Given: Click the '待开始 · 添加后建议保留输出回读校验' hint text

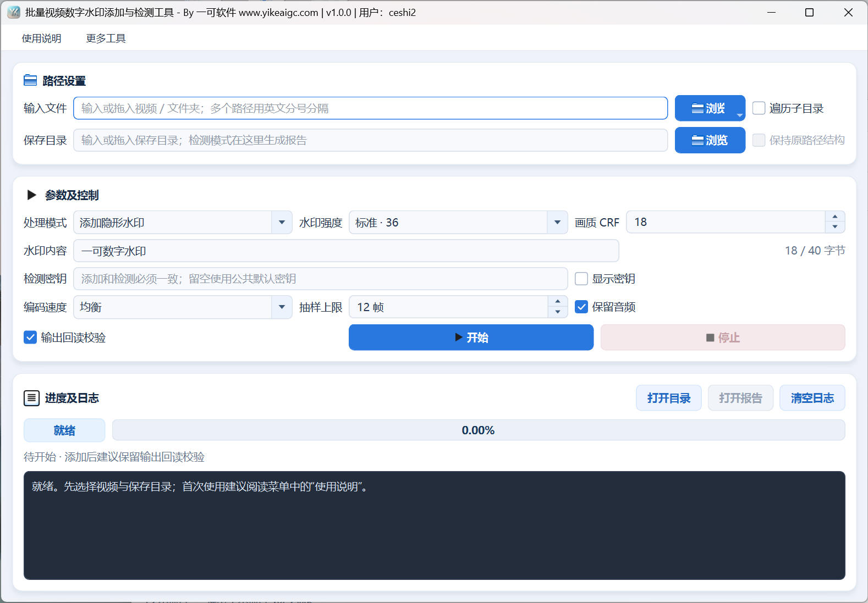Looking at the screenshot, I should [x=114, y=457].
